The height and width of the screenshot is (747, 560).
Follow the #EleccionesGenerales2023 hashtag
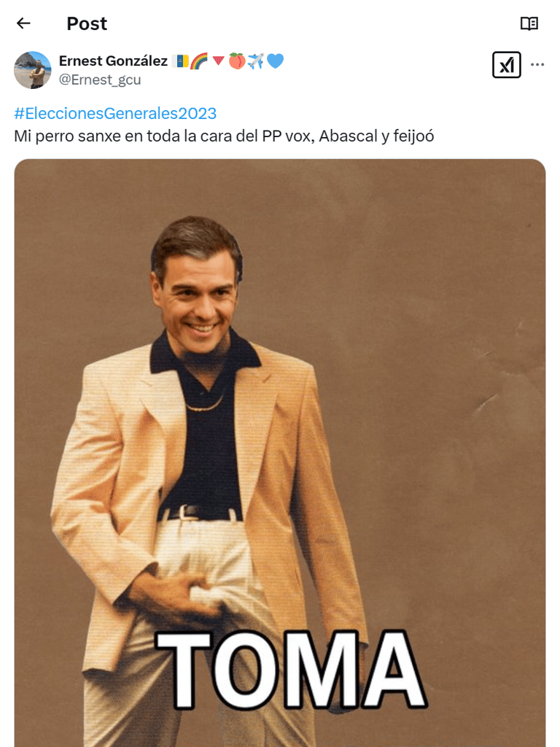click(x=115, y=113)
